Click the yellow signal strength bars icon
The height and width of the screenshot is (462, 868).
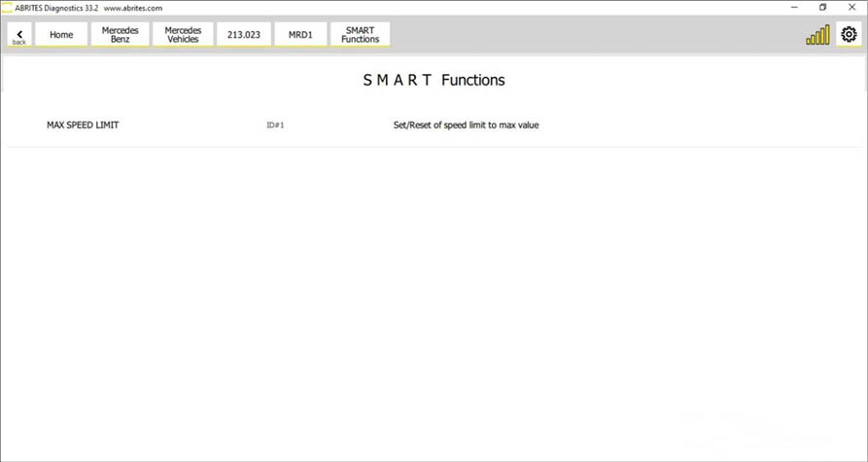point(817,36)
